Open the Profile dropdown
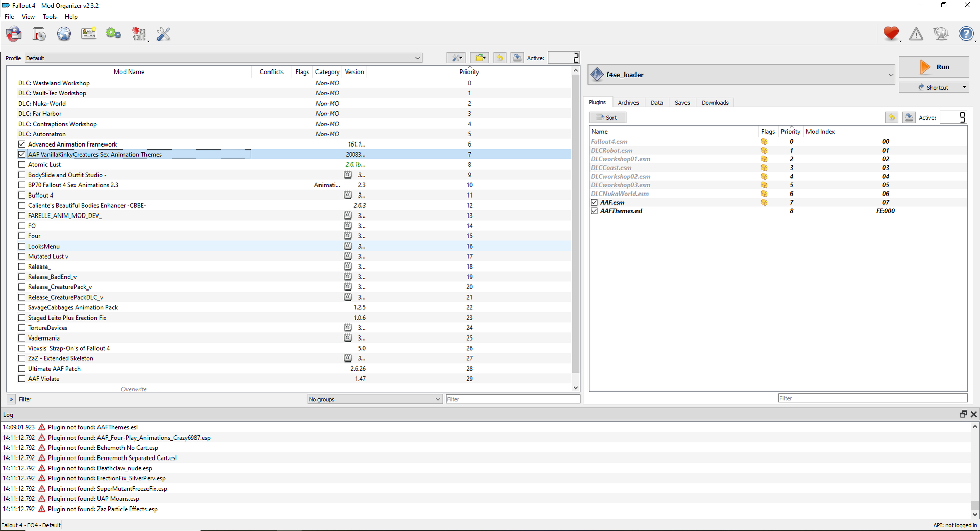 [224, 58]
